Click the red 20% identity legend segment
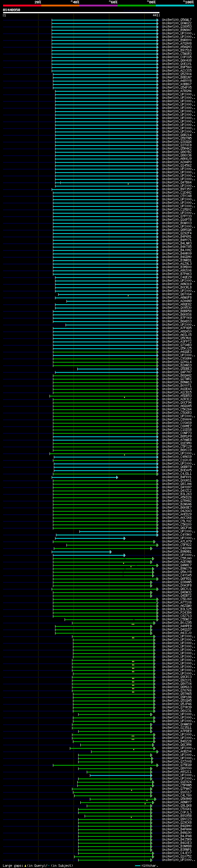This screenshot has width=197, height=868. coord(22,6)
